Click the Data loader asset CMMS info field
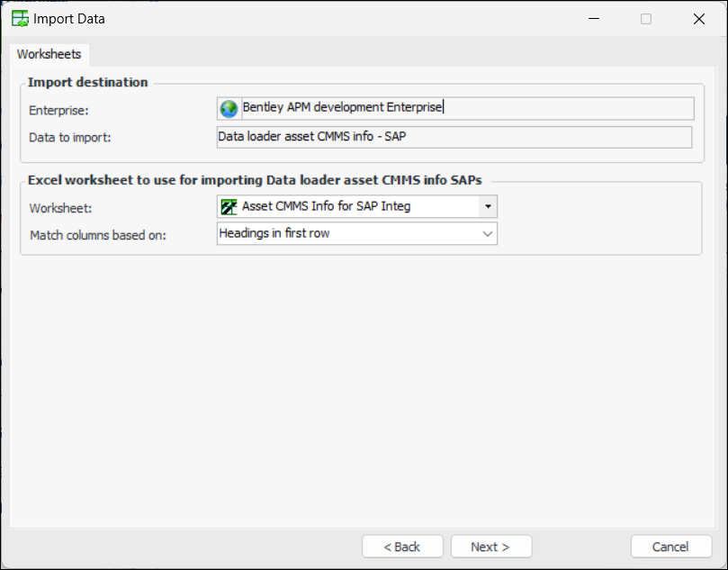728x570 pixels. (454, 137)
